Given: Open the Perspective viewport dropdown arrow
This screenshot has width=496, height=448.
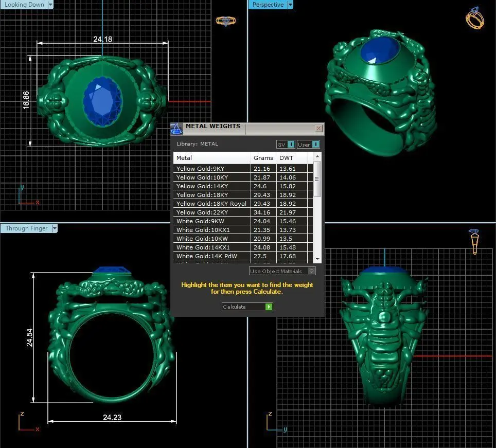Looking at the screenshot, I should click(x=290, y=5).
